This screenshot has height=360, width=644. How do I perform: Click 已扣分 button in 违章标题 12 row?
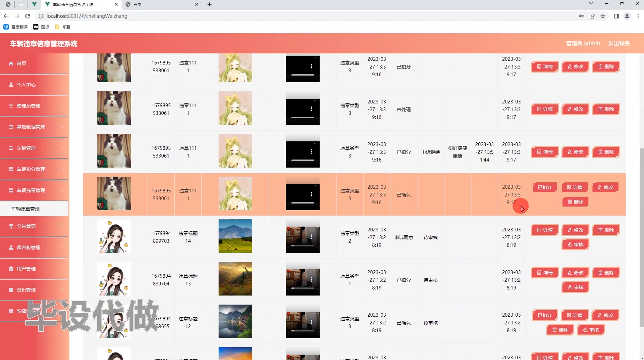click(545, 315)
